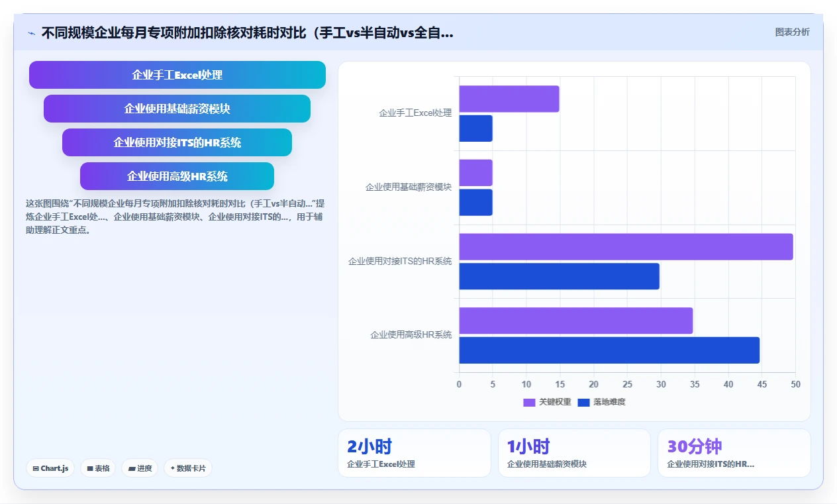Click the Chart.js tag chip
837x504 pixels.
(50, 468)
